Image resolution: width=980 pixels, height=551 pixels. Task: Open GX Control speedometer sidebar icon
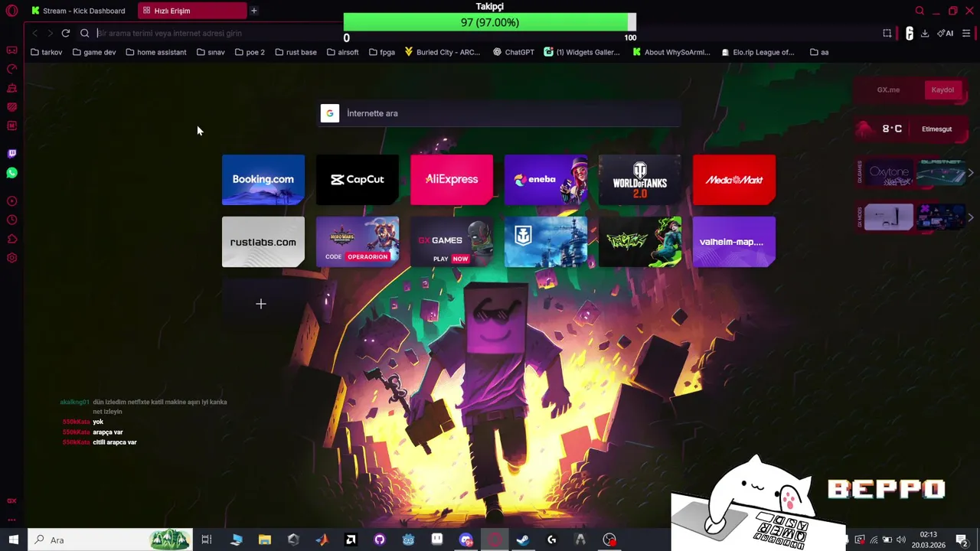tap(11, 69)
